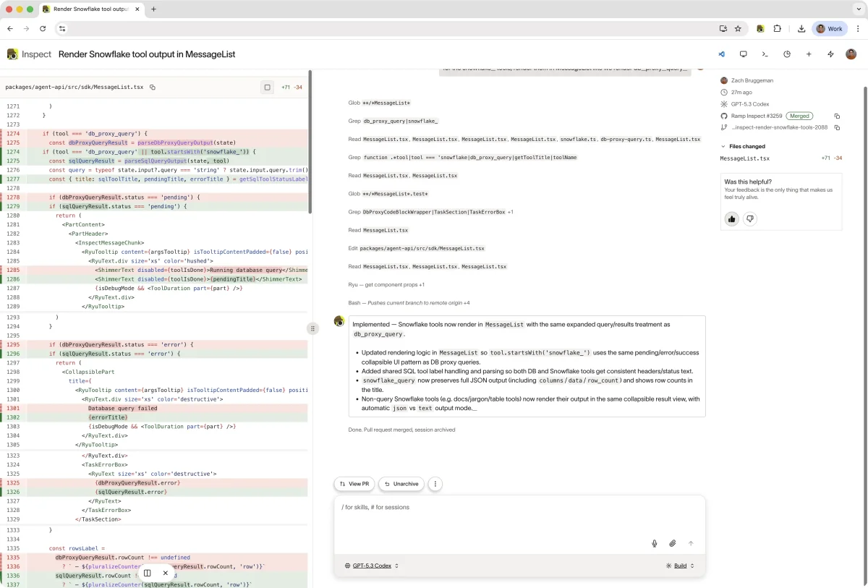
Task: Copy the MessageList.tsx file path
Action: (152, 87)
